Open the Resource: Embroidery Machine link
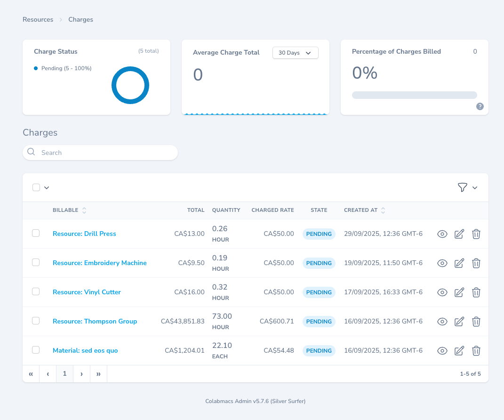The image size is (504, 420). [99, 263]
